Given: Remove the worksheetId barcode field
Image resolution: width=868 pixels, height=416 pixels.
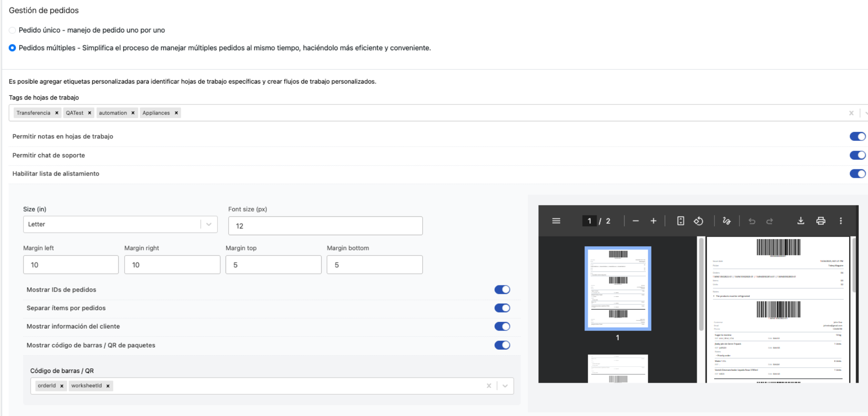Looking at the screenshot, I should pos(107,385).
